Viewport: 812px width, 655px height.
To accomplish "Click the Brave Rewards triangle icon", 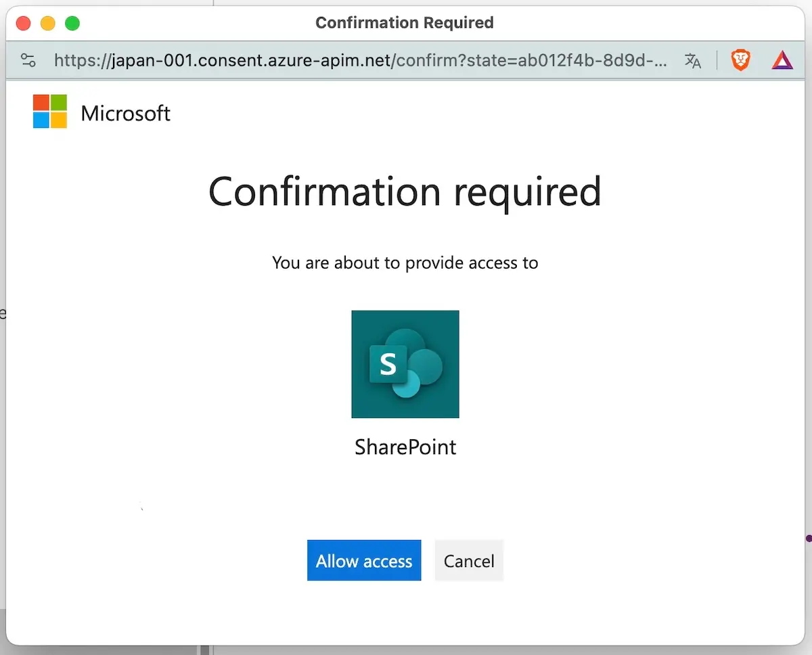I will (x=782, y=61).
